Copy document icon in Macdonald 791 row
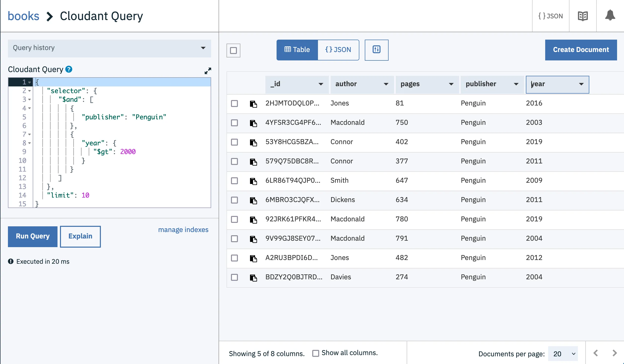Viewport: 624px width, 364px height. (x=253, y=239)
